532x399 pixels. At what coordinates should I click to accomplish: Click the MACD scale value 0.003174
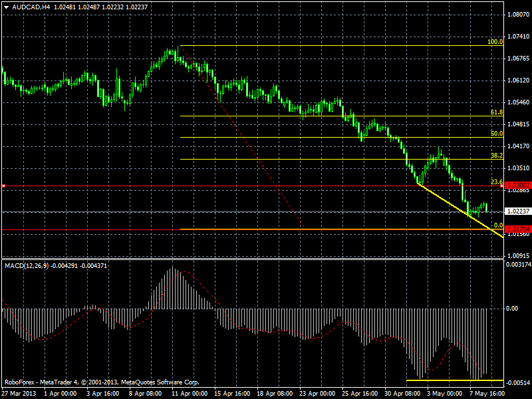click(518, 265)
